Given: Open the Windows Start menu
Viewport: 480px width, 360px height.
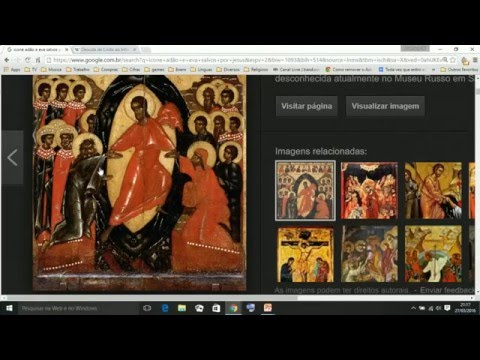Looking at the screenshot, I should pyautogui.click(x=9, y=308).
